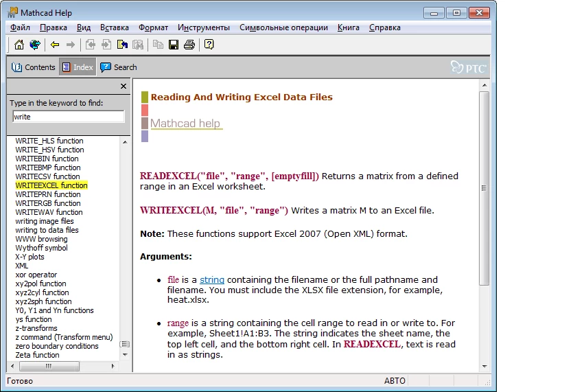
Task: Open the web globe toolbar icon
Action: [x=35, y=45]
